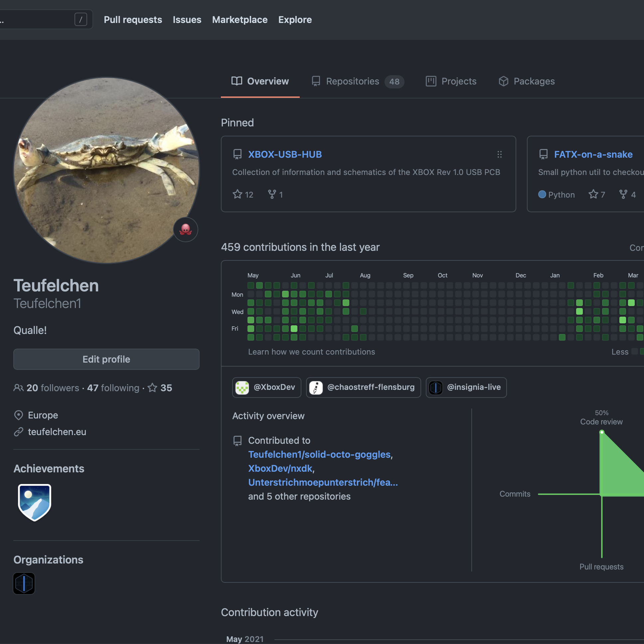This screenshot has height=644, width=644.
Task: Click the bright green Friday square in June
Action: click(x=294, y=329)
